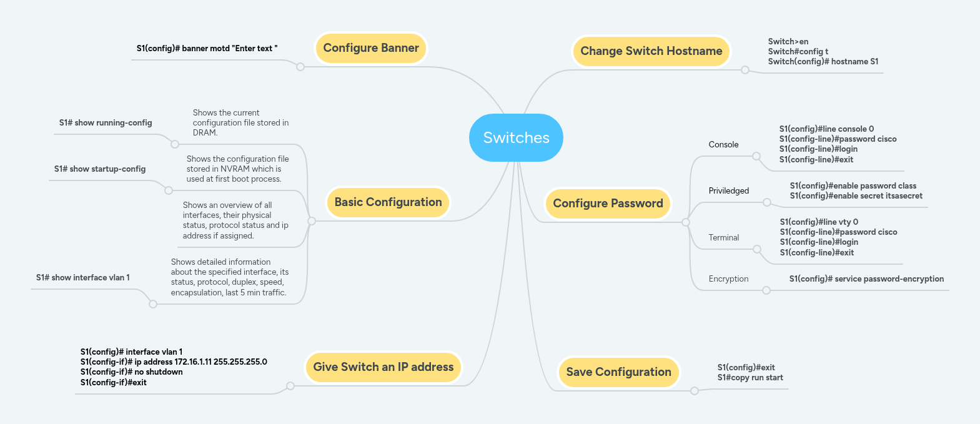Collapse the Terminal sub-branch circle
980x424 pixels.
757,249
